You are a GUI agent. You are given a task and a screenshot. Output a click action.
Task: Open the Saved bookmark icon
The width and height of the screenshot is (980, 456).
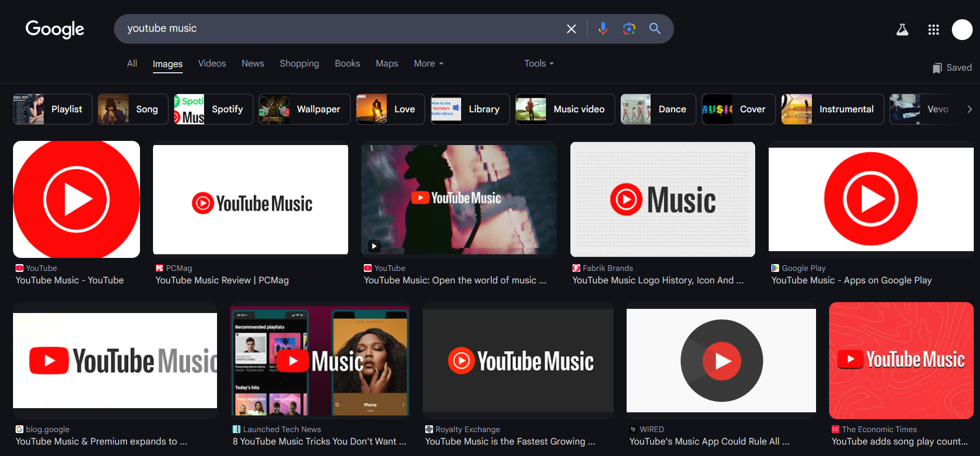point(937,68)
